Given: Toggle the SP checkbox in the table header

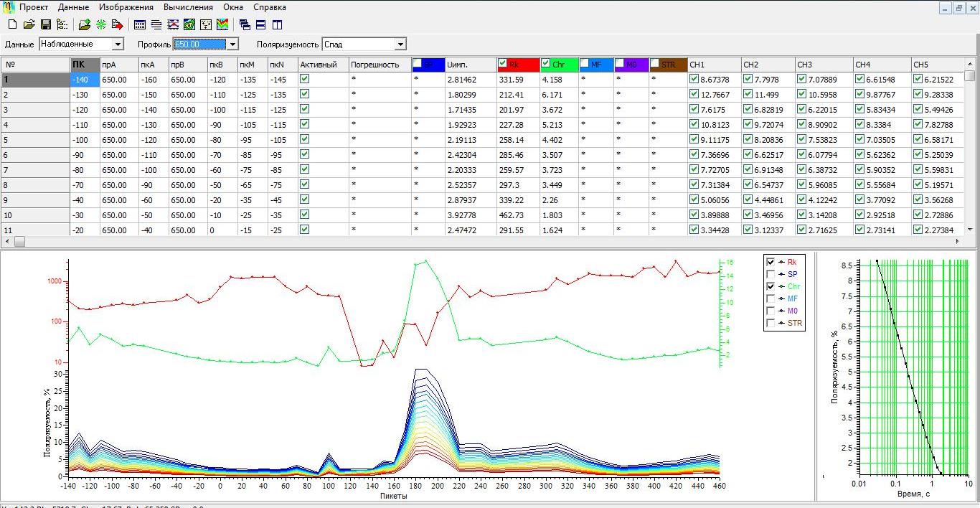Looking at the screenshot, I should [418, 65].
